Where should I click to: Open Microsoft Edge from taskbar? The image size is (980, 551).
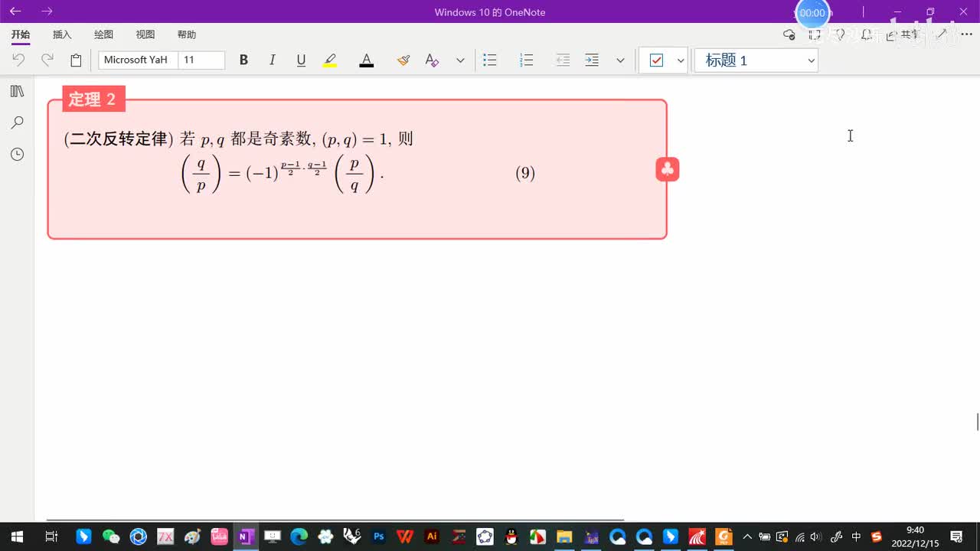tap(299, 536)
